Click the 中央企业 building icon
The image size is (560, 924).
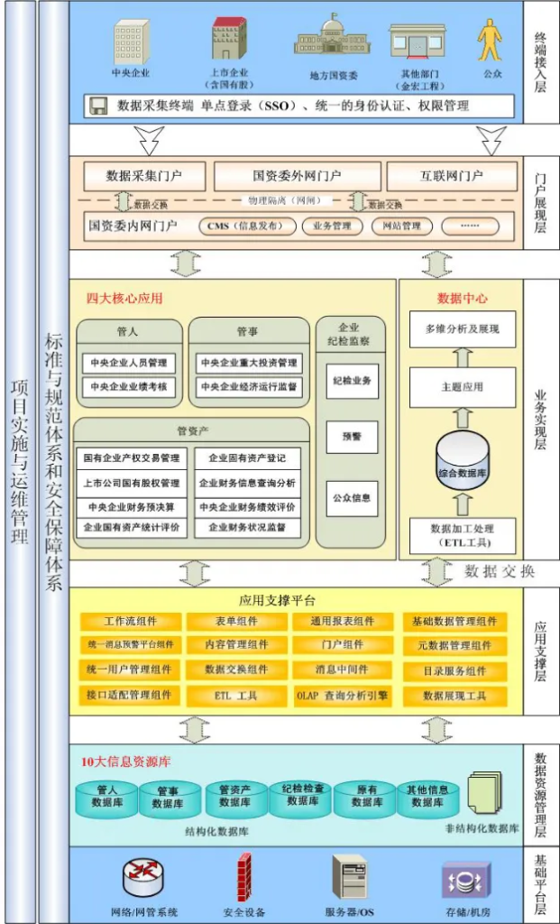coord(130,41)
